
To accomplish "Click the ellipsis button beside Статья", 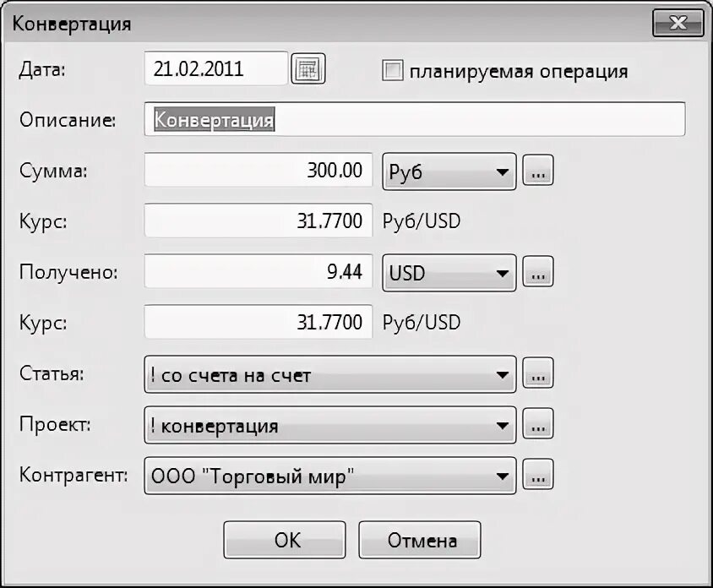I will (x=538, y=373).
